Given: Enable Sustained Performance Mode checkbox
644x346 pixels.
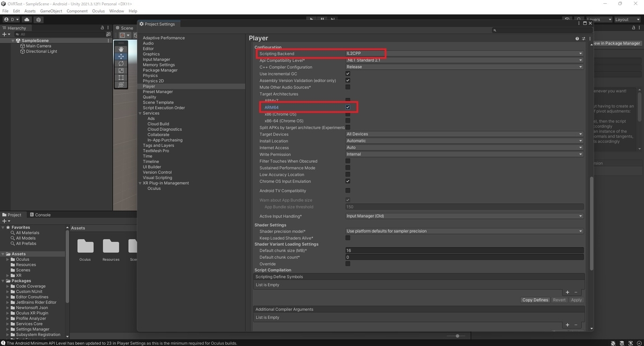Looking at the screenshot, I should [348, 168].
